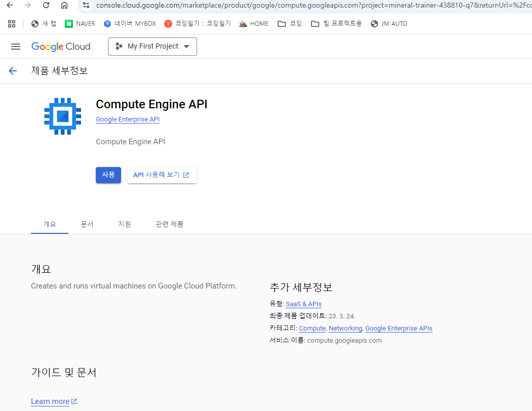This screenshot has height=411, width=532.
Task: Click the compute.googleapis.com service name text
Action: pos(345,341)
